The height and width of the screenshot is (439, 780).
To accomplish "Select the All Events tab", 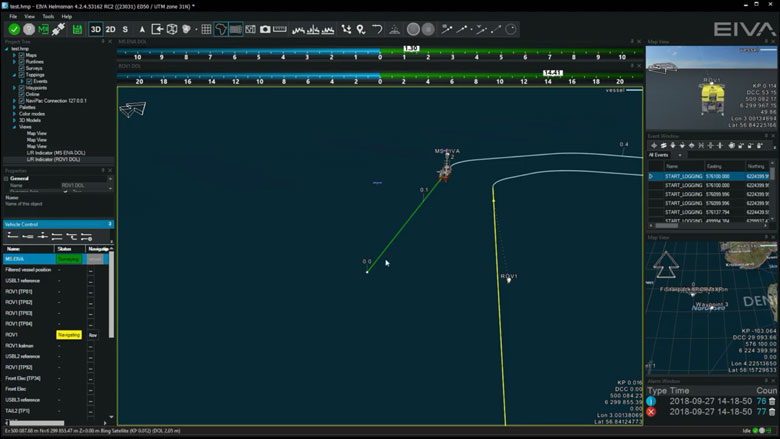I will [x=658, y=155].
